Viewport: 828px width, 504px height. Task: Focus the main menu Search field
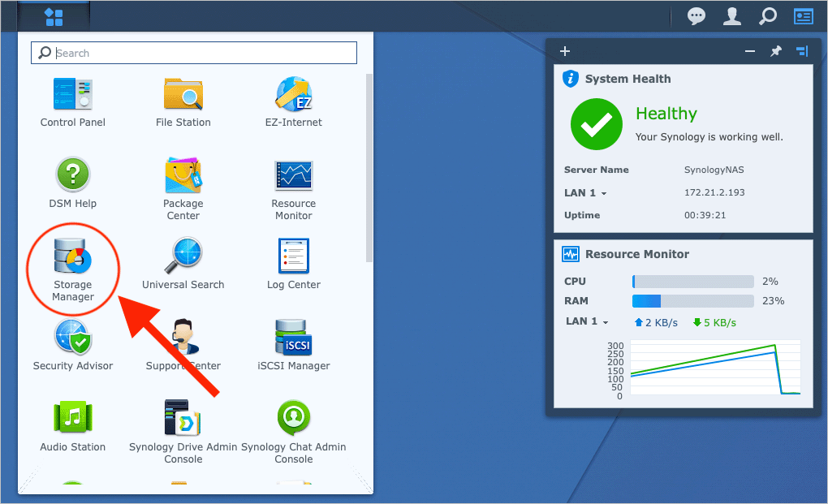pyautogui.click(x=194, y=53)
